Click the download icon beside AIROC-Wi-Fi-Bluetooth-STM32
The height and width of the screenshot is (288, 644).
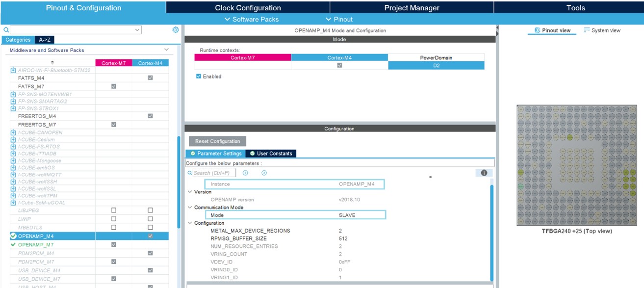[13, 71]
